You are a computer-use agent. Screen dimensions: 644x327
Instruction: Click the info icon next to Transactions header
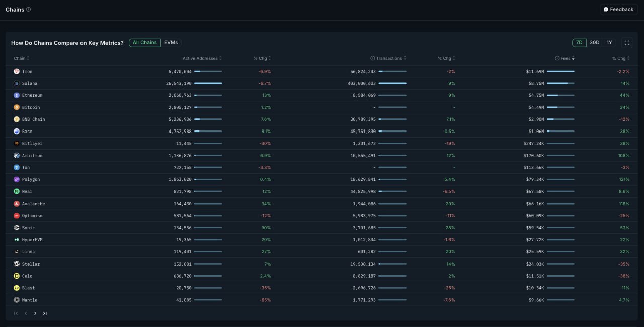tap(373, 58)
